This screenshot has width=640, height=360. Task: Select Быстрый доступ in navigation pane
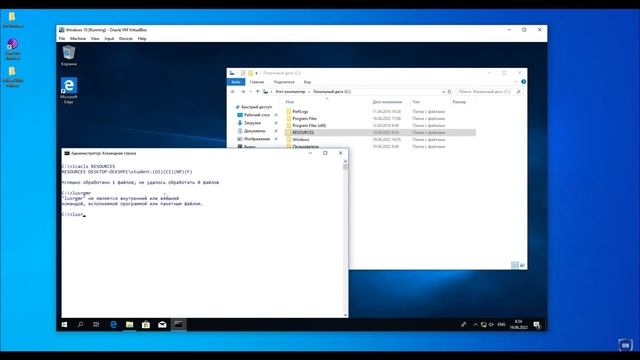256,107
